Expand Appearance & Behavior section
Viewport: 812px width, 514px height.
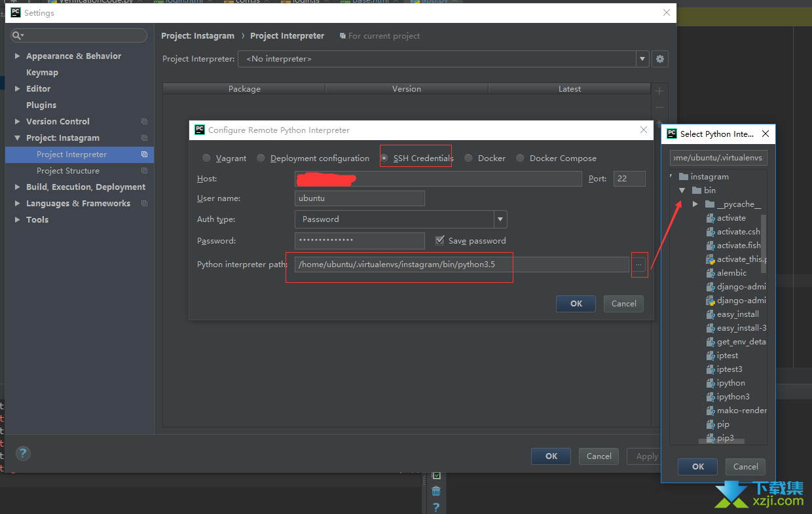17,56
